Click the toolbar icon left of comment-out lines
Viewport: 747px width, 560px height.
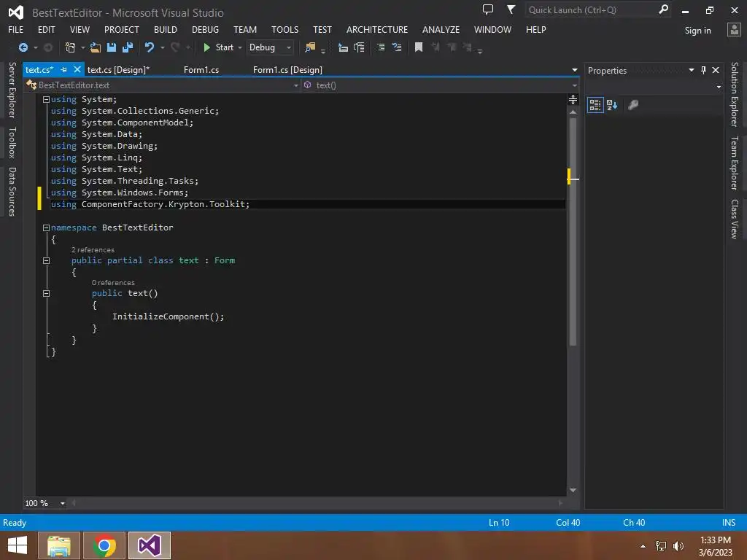tap(359, 47)
